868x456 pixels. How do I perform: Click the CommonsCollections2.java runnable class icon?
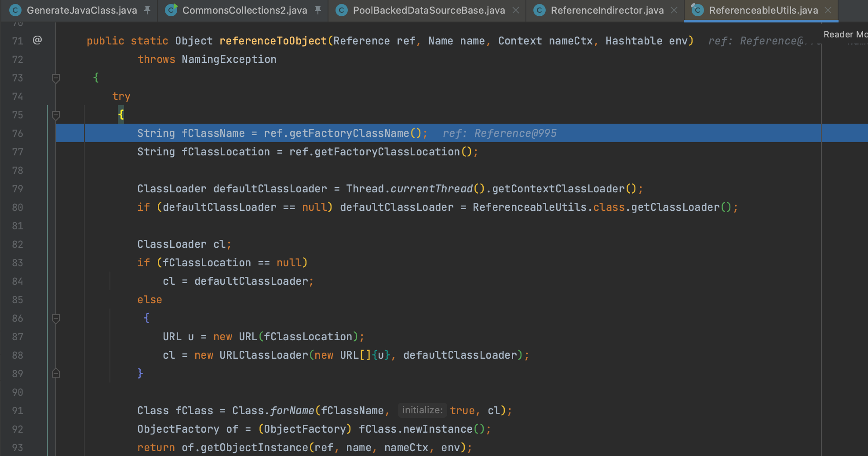[x=171, y=10]
